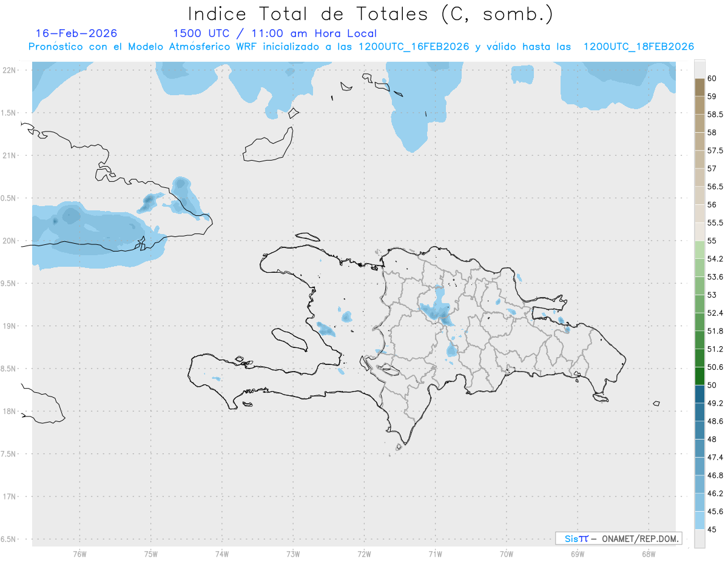
Task: Click the legend value '56'
Action: click(713, 205)
